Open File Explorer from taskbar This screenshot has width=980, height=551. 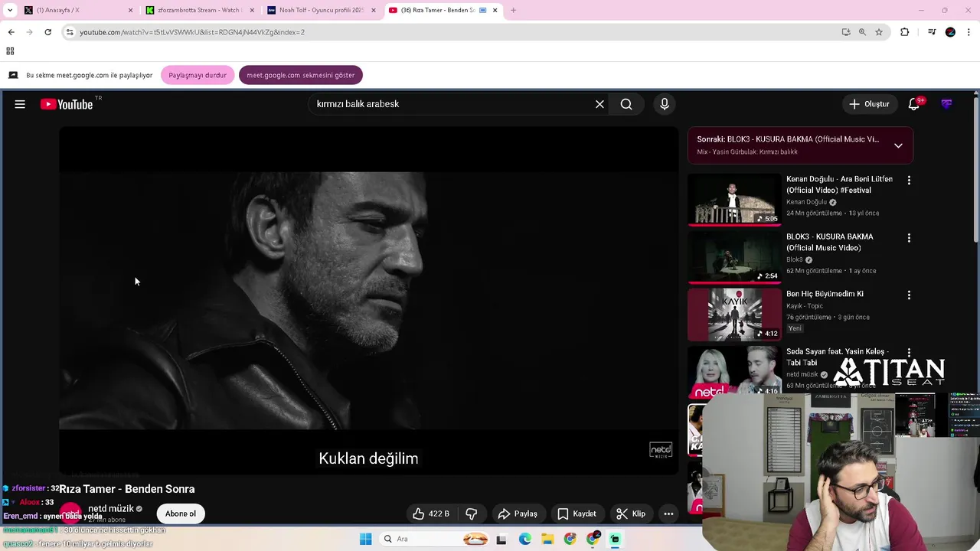[547, 539]
